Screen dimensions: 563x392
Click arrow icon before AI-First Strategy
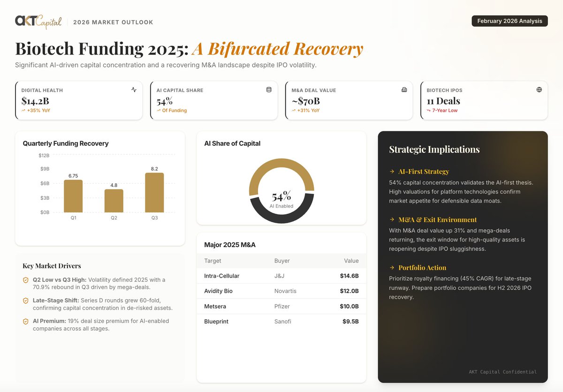tap(392, 172)
